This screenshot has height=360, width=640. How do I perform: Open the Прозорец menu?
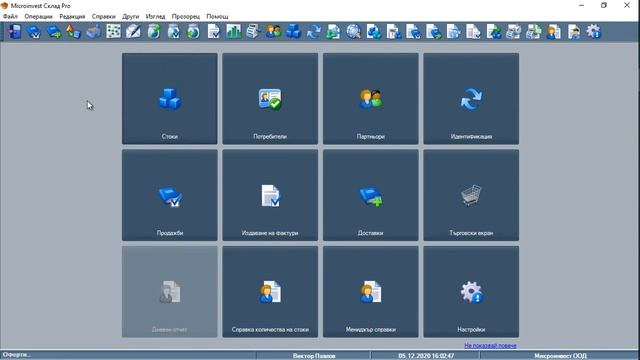click(186, 16)
